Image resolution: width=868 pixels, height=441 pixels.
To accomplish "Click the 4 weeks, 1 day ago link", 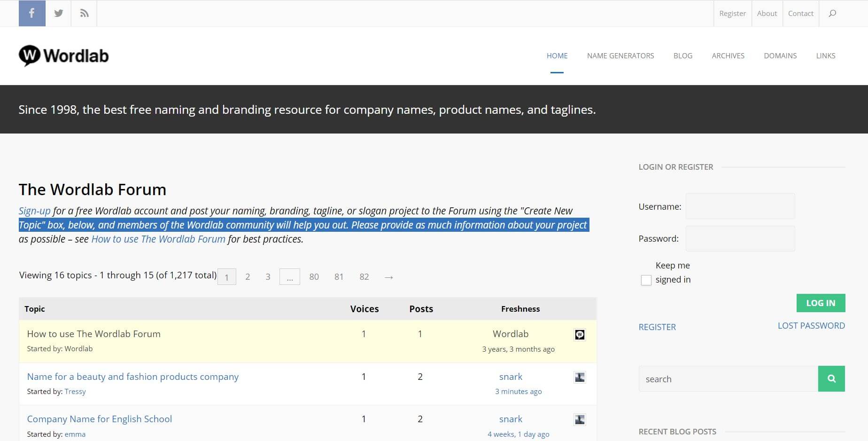I will tap(519, 434).
